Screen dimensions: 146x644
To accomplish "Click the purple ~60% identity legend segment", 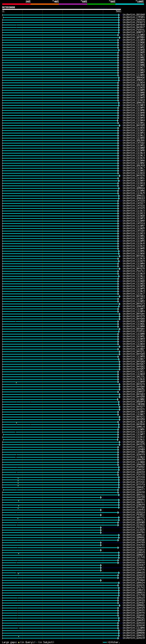I will tap(73, 4).
